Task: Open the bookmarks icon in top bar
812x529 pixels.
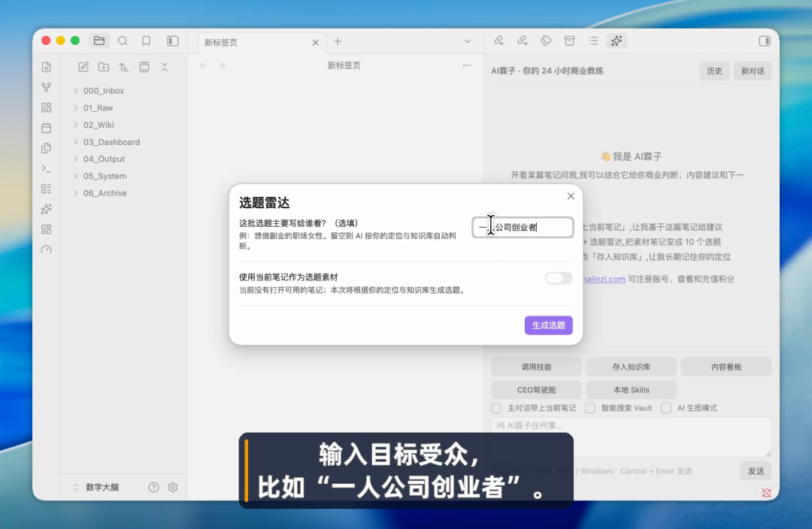Action: pyautogui.click(x=146, y=41)
